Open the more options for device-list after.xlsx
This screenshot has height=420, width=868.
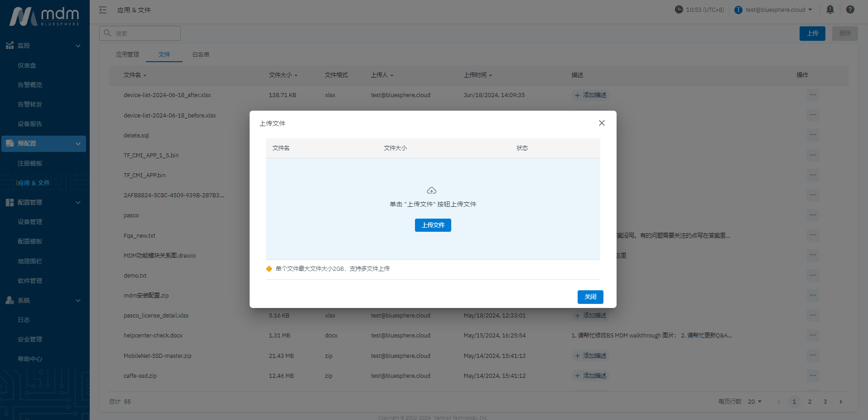(813, 95)
